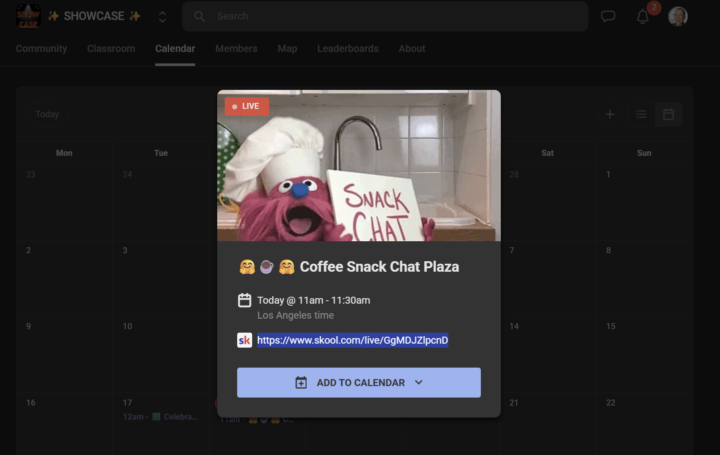Switch to list view icon
Viewport: 720px width, 455px height.
click(641, 114)
